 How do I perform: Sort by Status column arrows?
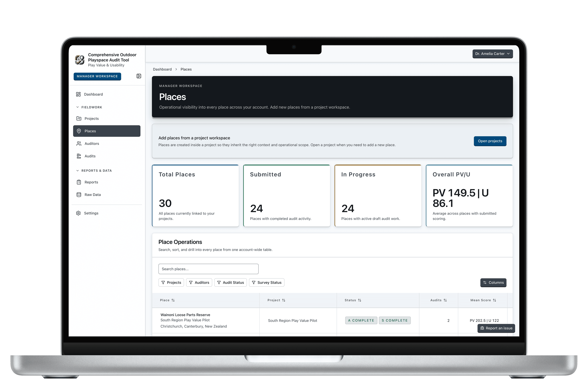[x=360, y=300]
